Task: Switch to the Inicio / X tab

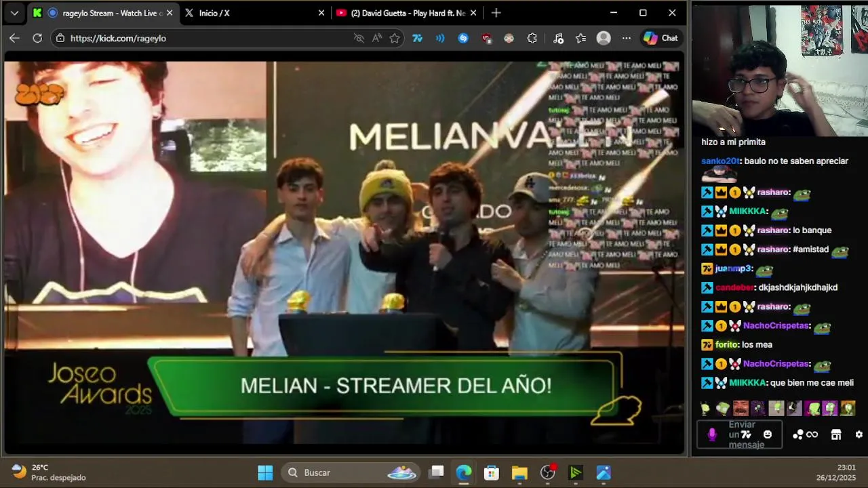Action: (254, 13)
